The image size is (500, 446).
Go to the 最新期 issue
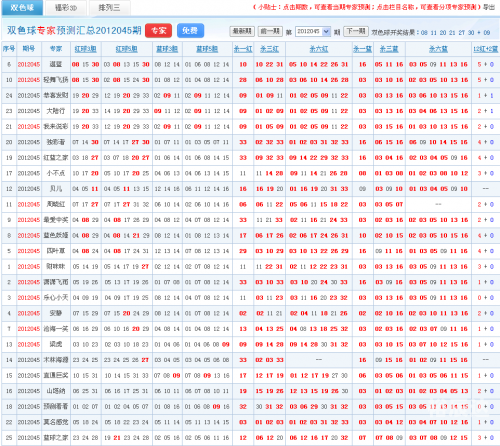coord(242,31)
